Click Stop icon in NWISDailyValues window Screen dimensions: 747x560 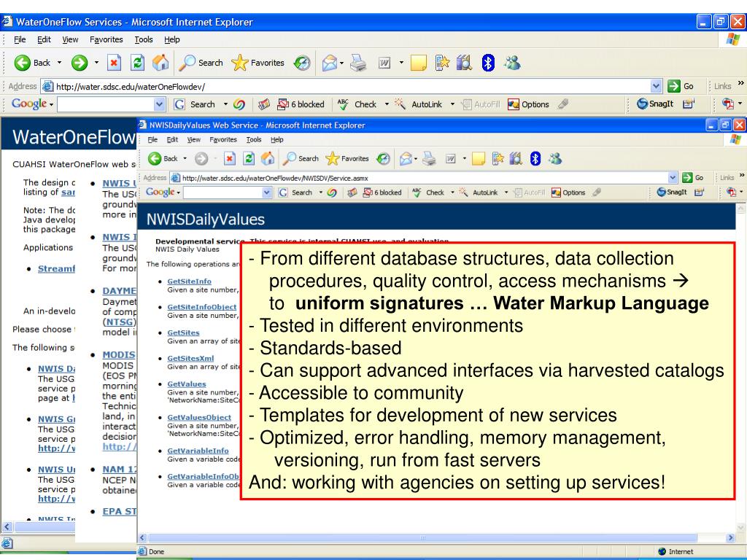pyautogui.click(x=230, y=158)
